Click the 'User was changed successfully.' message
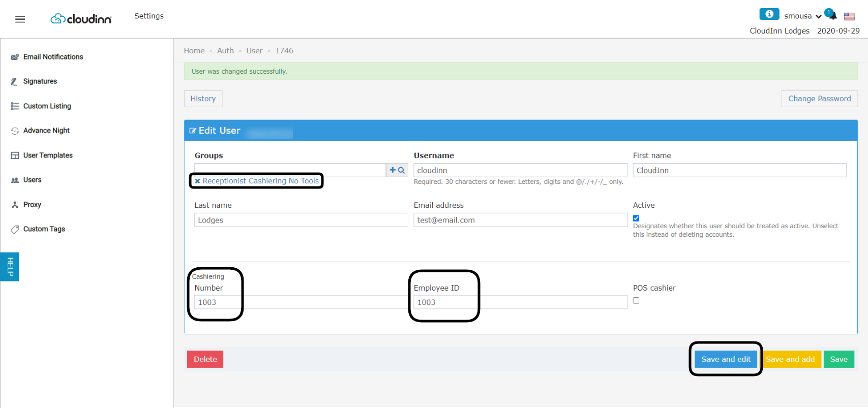 239,72
